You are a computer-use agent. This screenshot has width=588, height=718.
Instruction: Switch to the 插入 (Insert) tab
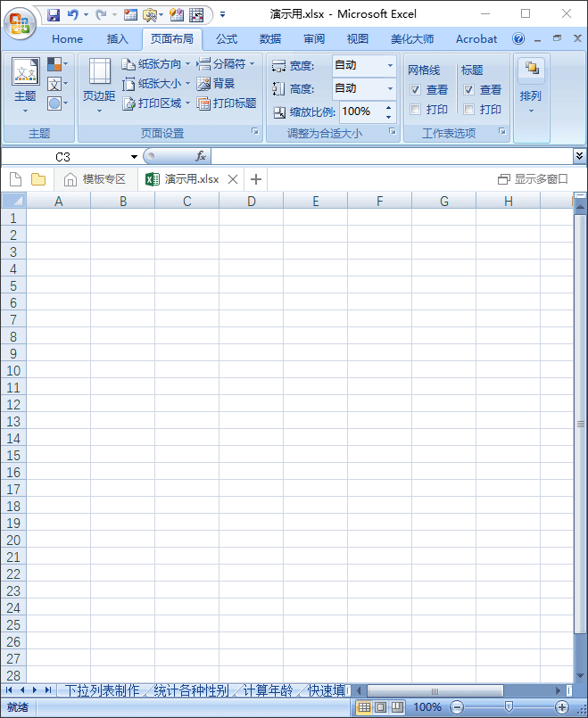[117, 39]
